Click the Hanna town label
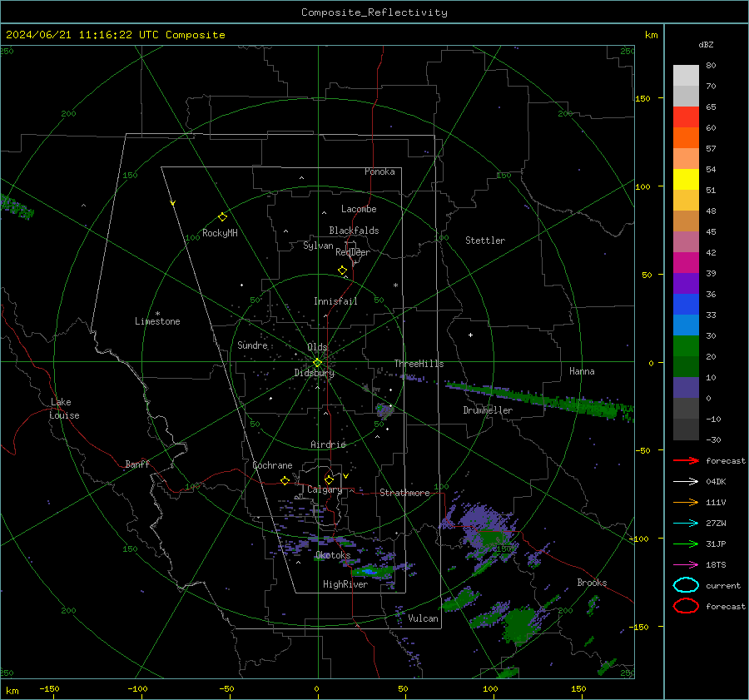The height and width of the screenshot is (700, 749). [x=582, y=371]
